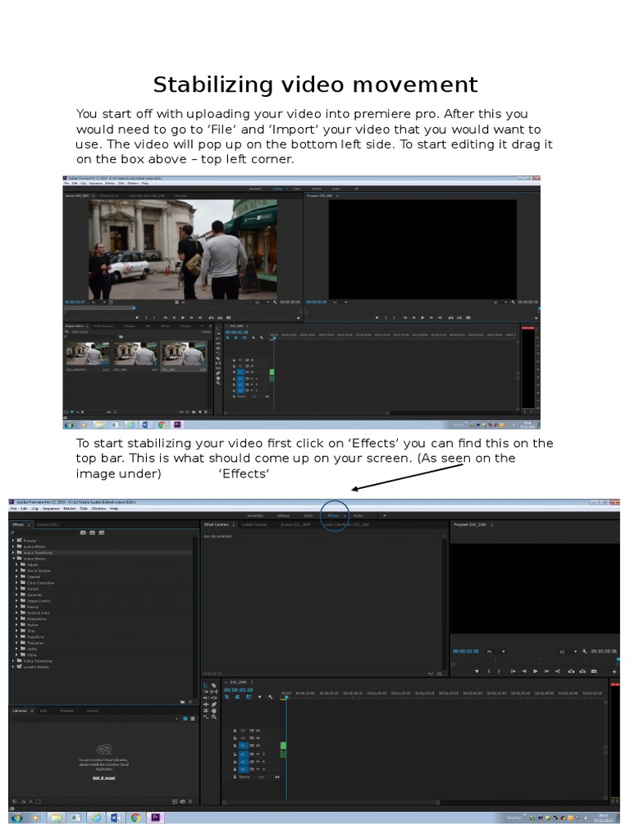Select the Slip tool
This screenshot has height=840, width=630.
pyautogui.click(x=214, y=692)
